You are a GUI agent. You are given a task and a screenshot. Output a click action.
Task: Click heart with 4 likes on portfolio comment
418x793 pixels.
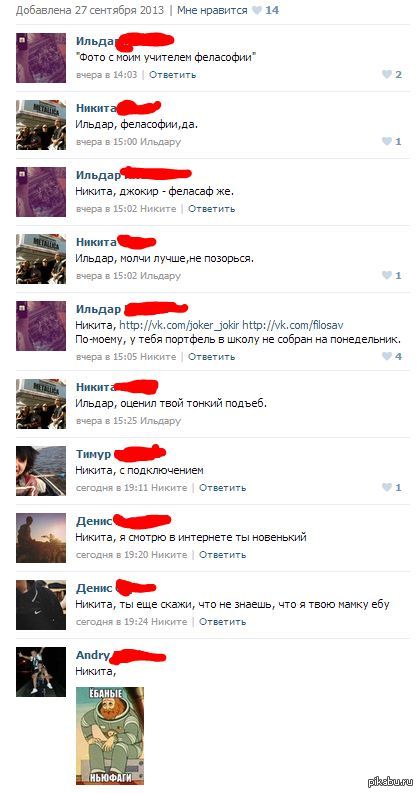[387, 357]
